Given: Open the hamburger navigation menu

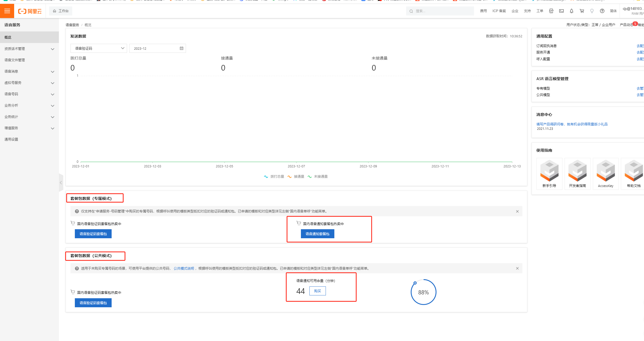Looking at the screenshot, I should pyautogui.click(x=7, y=11).
